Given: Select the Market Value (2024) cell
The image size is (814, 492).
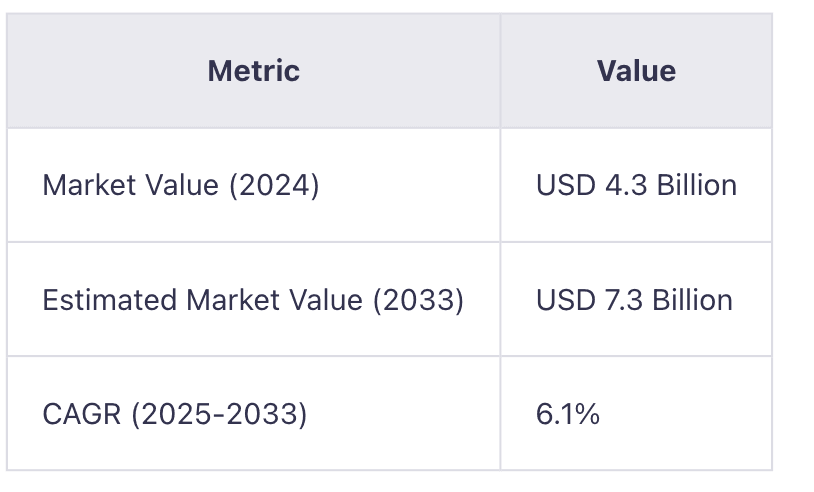Looking at the screenshot, I should (180, 185).
